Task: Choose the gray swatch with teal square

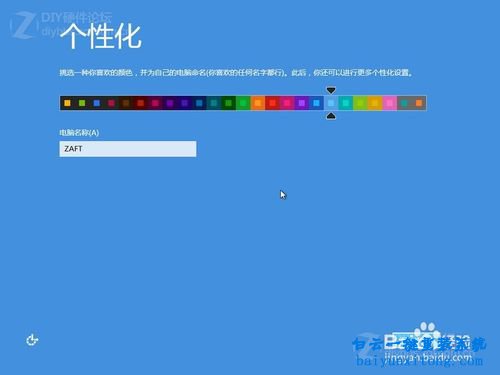Action: click(x=404, y=103)
